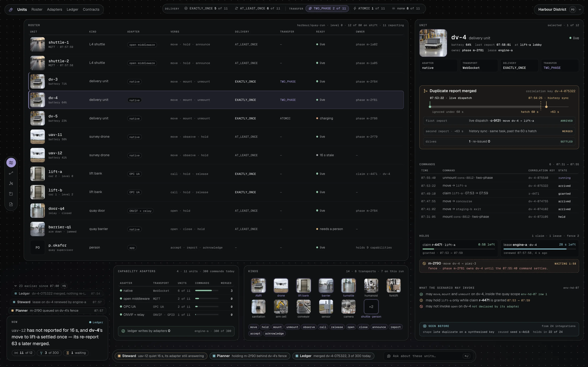Screen dimensions: 588x367
Task: Click the Planner holding m-2f90 chip
Action: (250, 356)
